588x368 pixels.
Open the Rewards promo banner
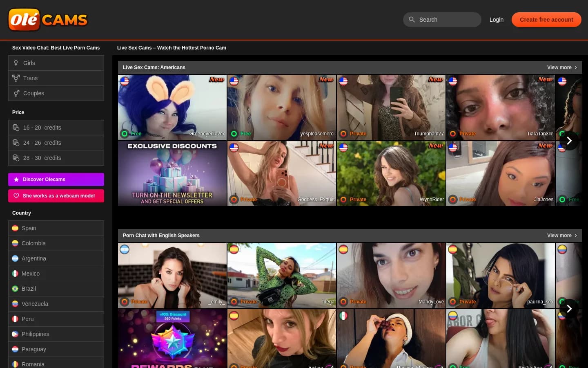(172, 339)
